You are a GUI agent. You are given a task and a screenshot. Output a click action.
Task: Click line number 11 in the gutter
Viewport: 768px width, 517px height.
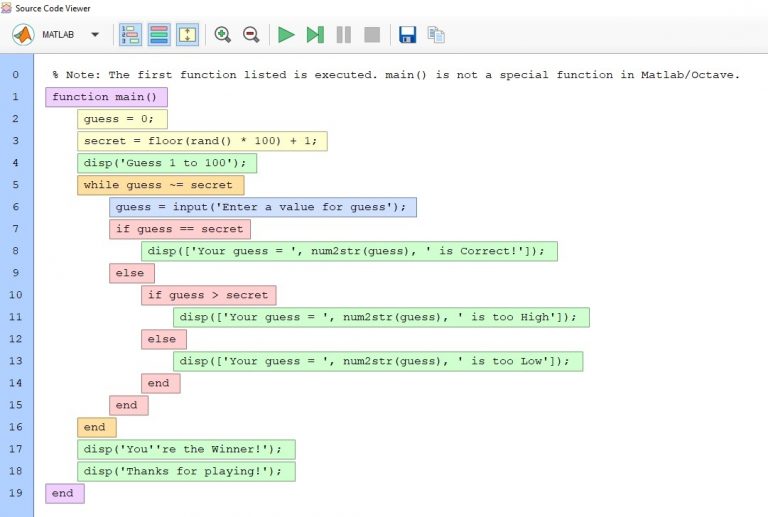point(16,317)
